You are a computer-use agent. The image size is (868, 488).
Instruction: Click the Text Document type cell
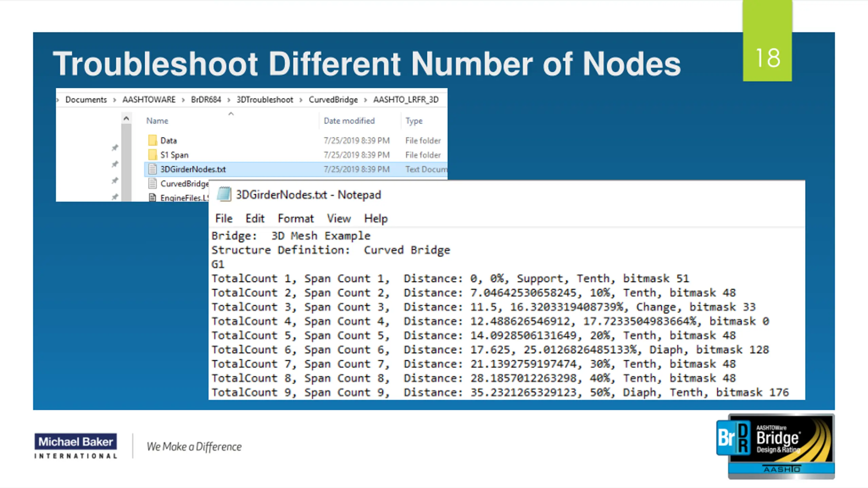(426, 169)
